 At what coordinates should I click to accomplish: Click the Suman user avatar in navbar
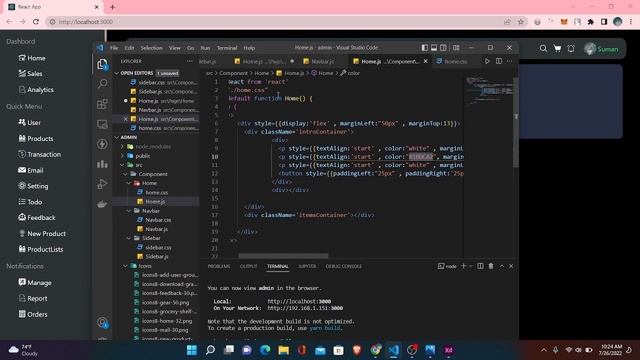tap(590, 49)
